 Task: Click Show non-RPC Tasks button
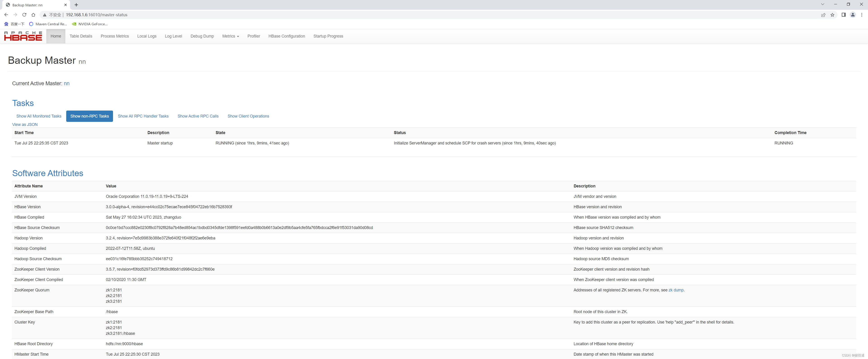click(89, 116)
